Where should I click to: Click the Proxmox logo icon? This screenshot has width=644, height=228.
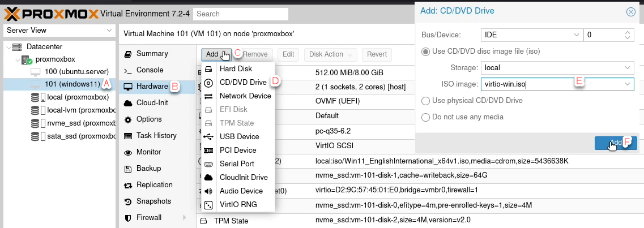pos(12,12)
